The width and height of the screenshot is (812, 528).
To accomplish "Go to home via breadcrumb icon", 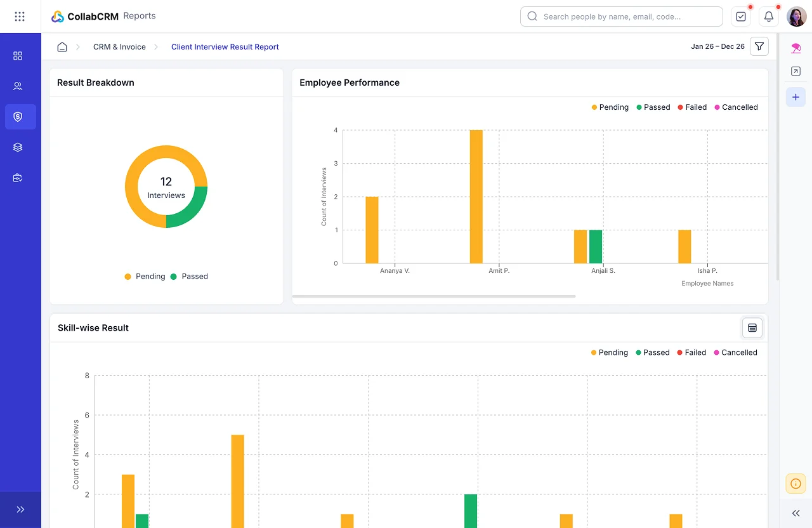I will click(62, 47).
